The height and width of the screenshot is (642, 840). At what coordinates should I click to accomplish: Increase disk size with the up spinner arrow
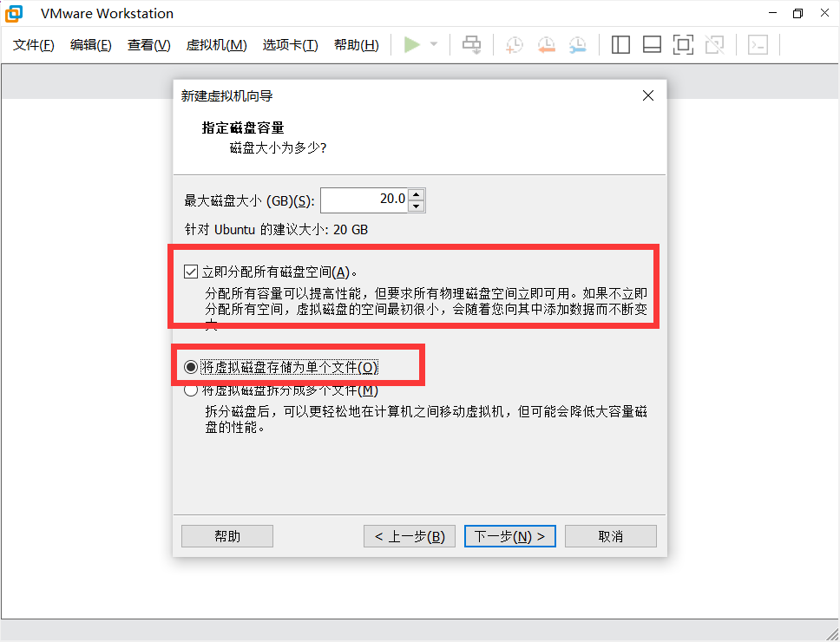417,193
